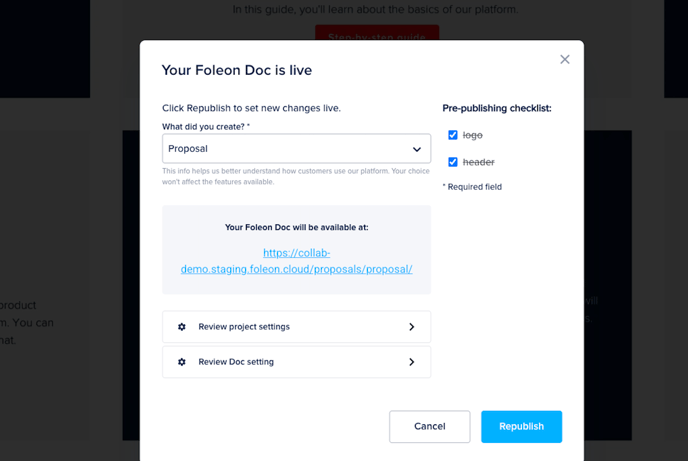Open the Review project settings row

296,327
